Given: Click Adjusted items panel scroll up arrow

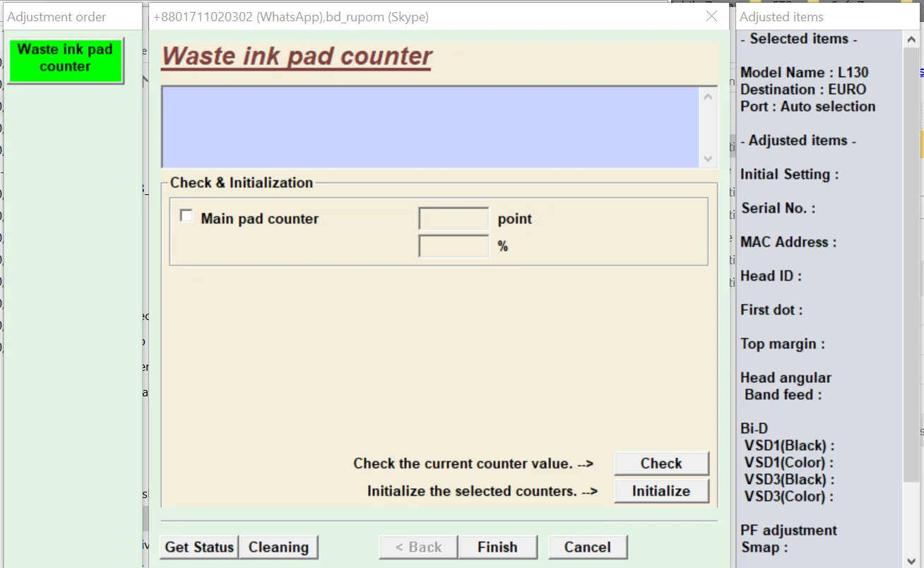Looking at the screenshot, I should 911,40.
